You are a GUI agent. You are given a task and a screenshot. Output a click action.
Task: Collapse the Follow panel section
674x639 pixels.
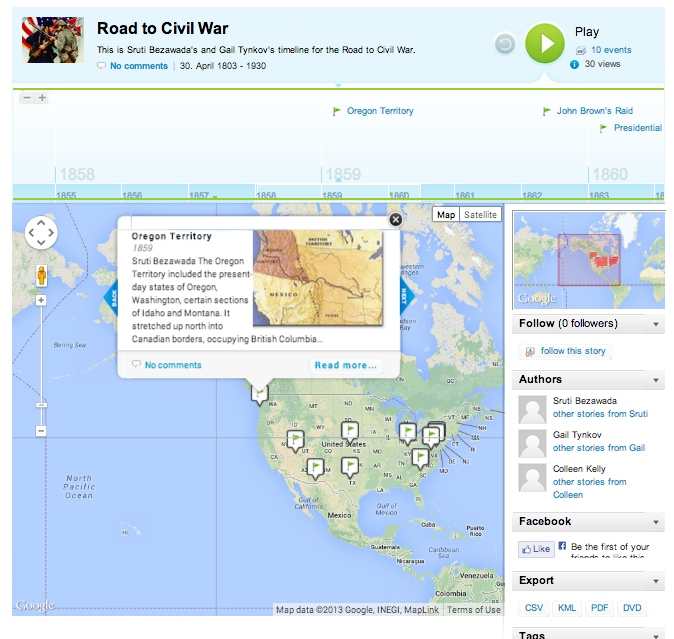coord(656,324)
